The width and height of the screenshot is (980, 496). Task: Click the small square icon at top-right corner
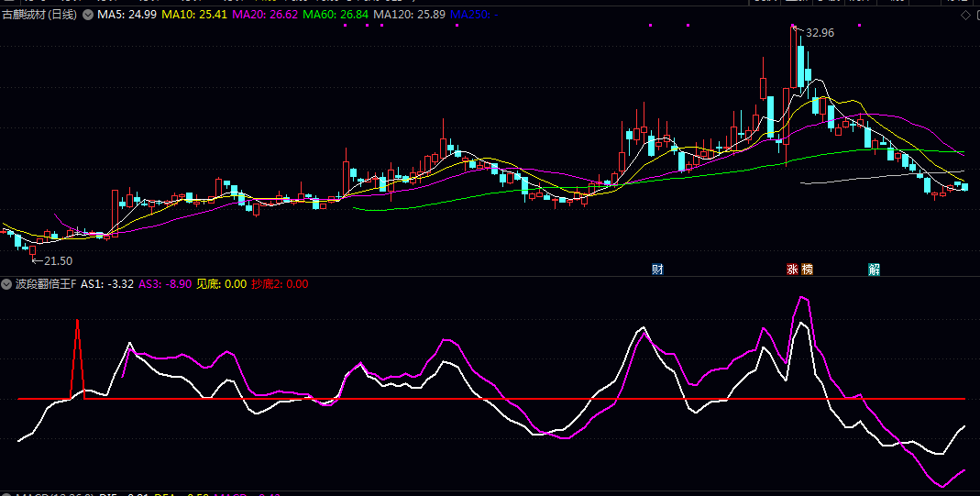[x=975, y=16]
